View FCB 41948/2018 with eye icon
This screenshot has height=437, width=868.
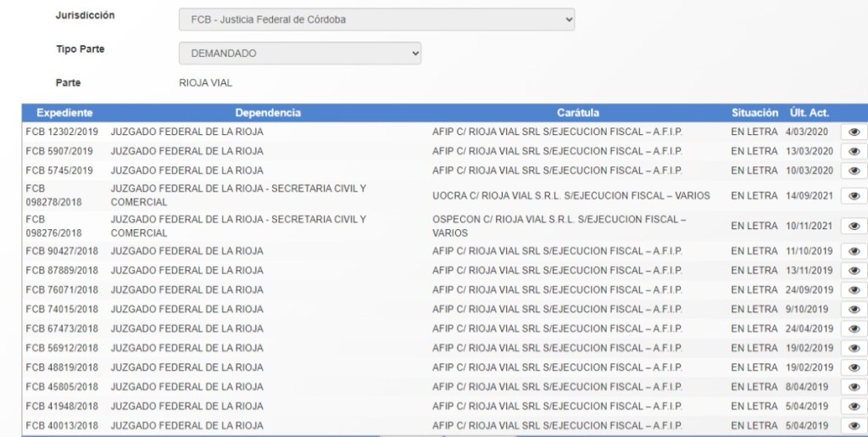point(854,406)
